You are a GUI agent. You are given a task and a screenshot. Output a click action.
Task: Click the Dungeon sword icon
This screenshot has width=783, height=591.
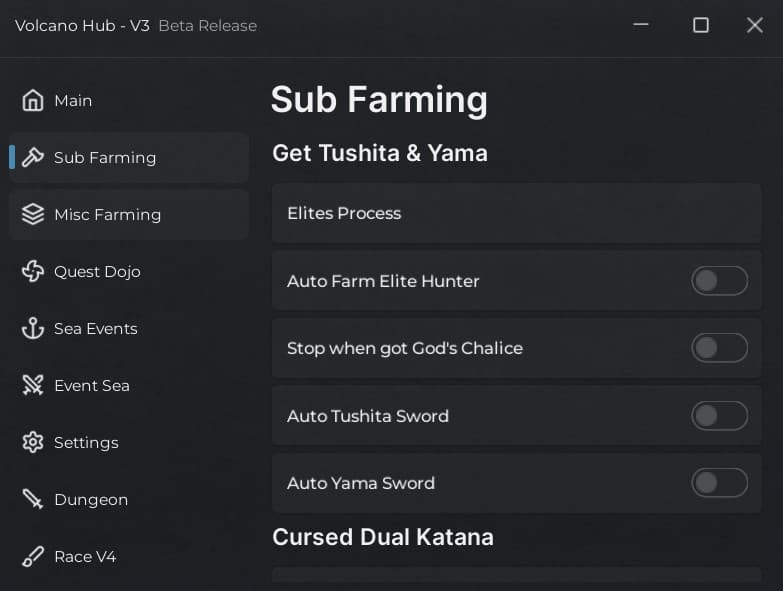coord(33,500)
